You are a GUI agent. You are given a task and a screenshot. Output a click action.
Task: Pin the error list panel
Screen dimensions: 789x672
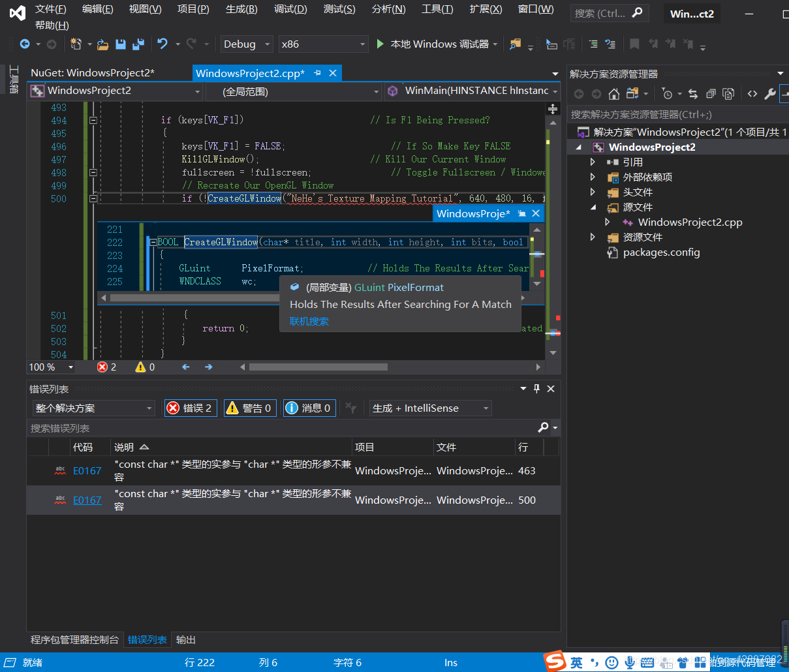[x=537, y=388]
